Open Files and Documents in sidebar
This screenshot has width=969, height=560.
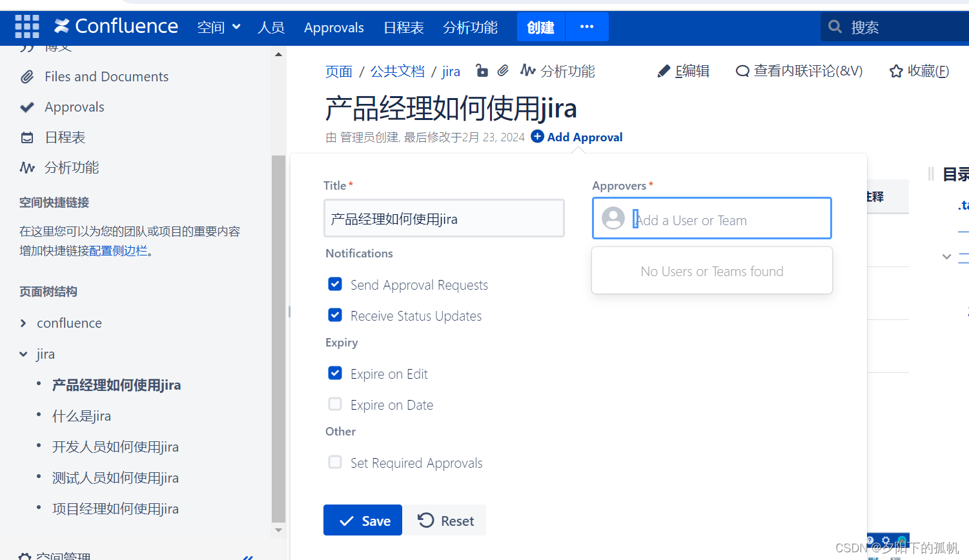point(107,77)
